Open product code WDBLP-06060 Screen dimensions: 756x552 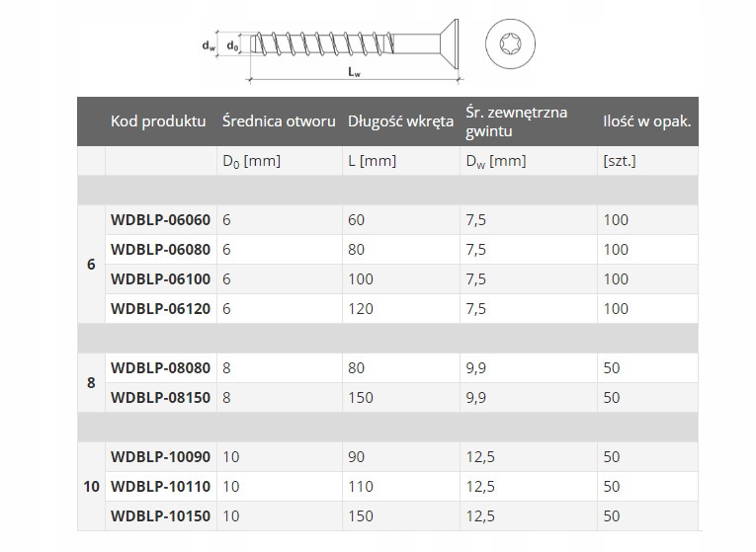pyautogui.click(x=161, y=220)
